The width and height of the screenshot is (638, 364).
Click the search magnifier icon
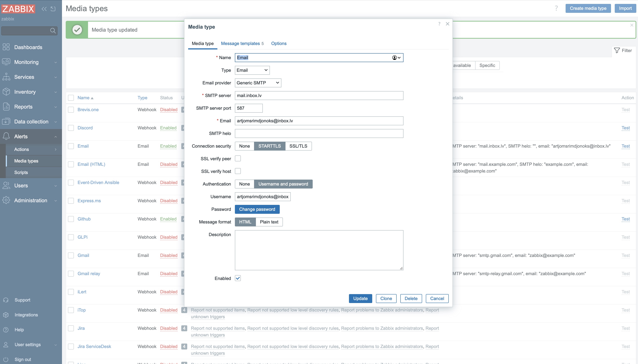(x=53, y=30)
